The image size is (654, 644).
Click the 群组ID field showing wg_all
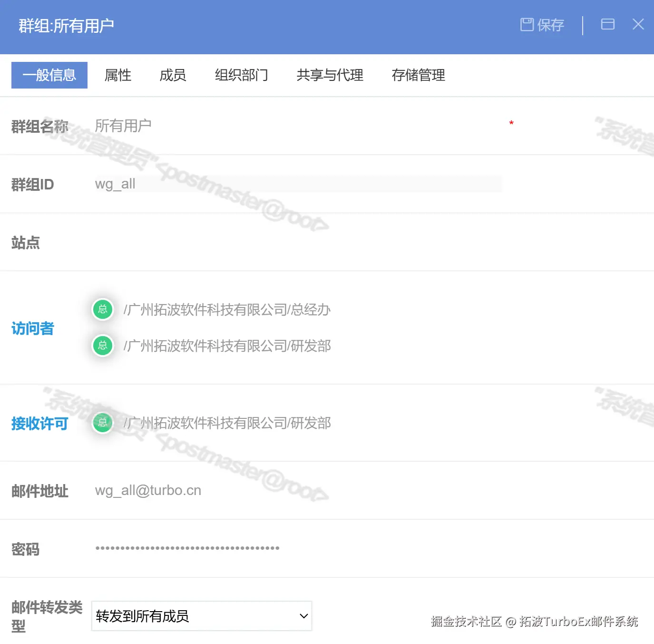point(238,184)
